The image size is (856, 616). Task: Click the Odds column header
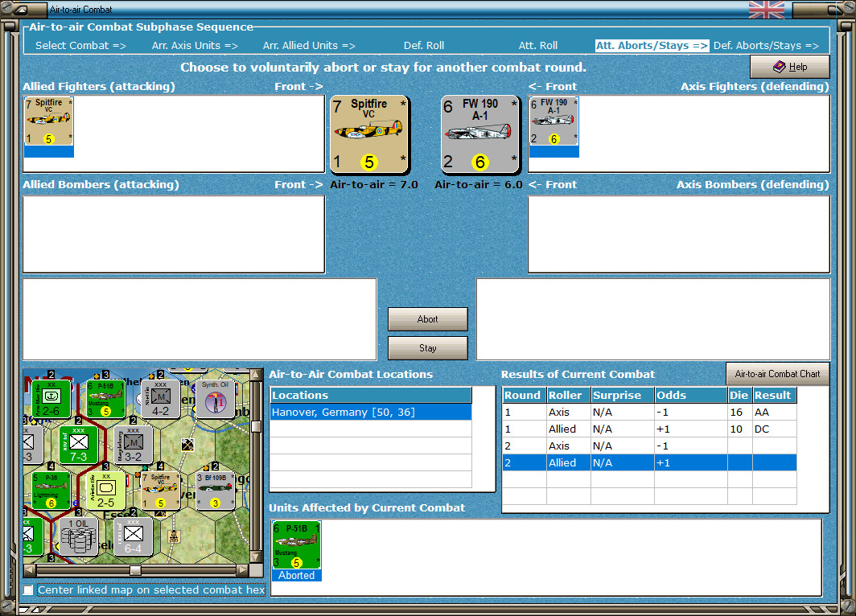690,395
